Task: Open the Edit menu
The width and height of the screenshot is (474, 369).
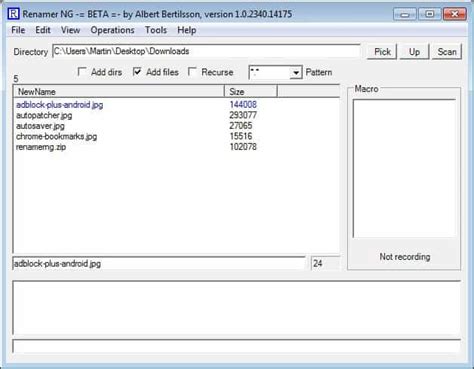Action: (43, 30)
